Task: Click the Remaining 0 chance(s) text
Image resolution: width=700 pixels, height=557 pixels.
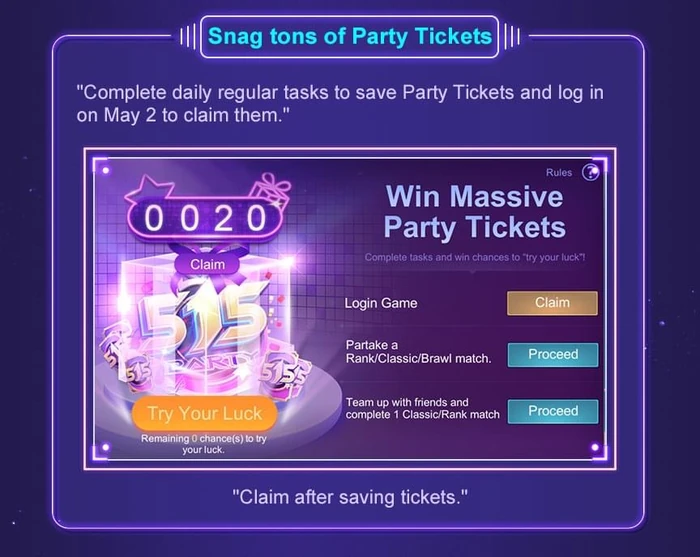Action: (x=204, y=444)
